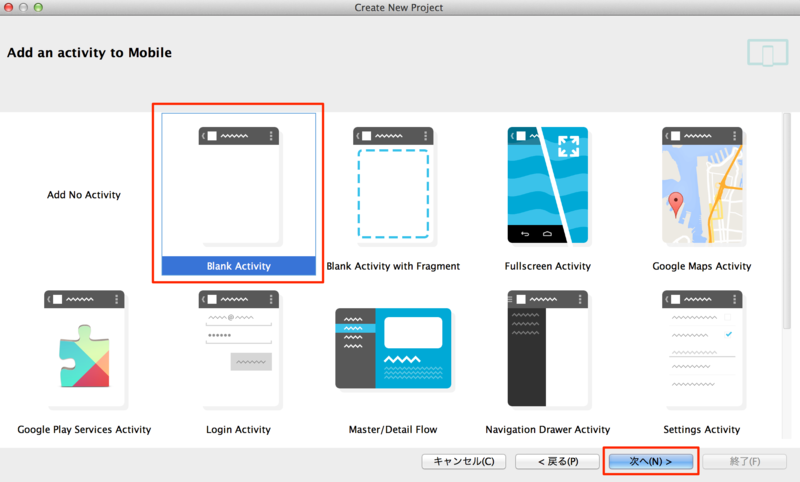Image resolution: width=800 pixels, height=482 pixels.
Task: Click the Navigation Drawer Activity label
Action: (x=547, y=429)
